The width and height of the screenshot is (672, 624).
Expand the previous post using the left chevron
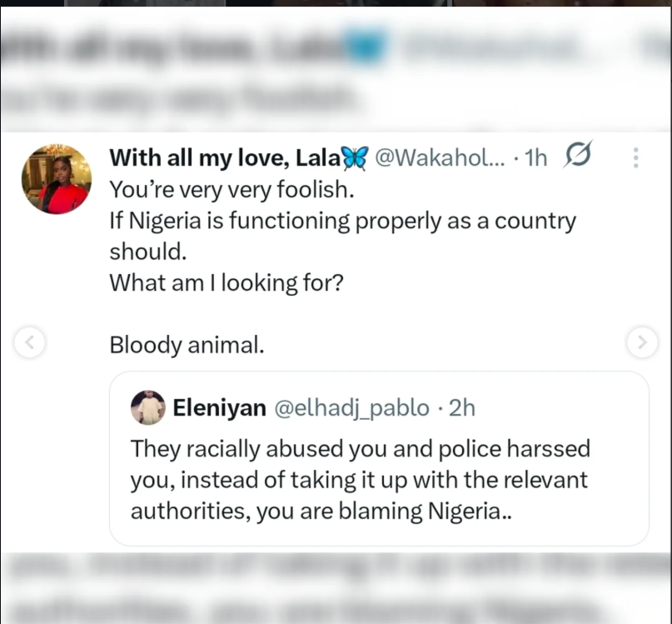(30, 342)
